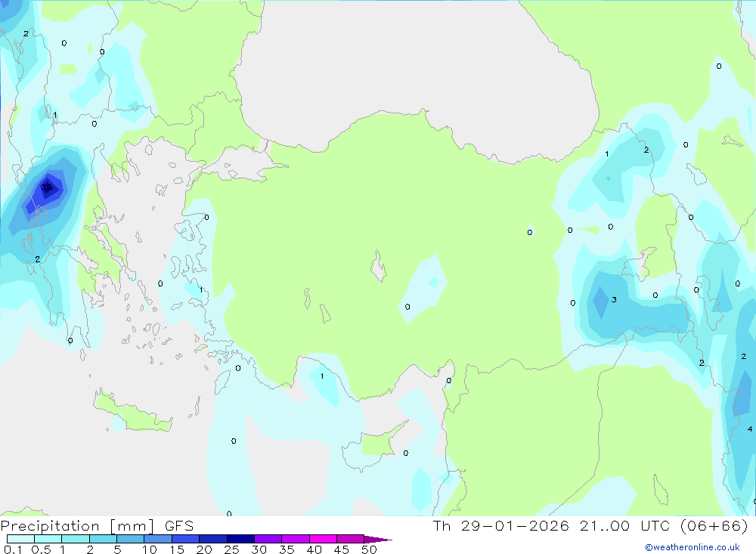Click the legend label '40'
This screenshot has width=756, height=554.
314,549
